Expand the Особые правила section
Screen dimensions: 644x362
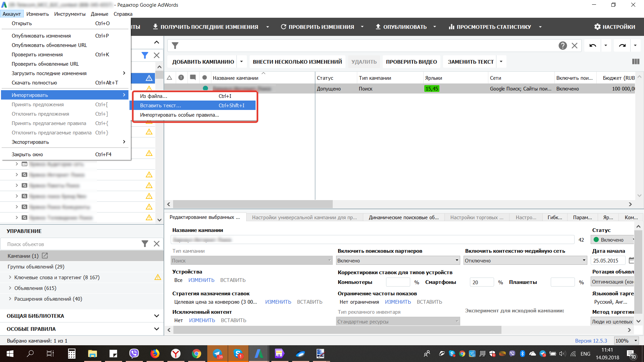[156, 329]
